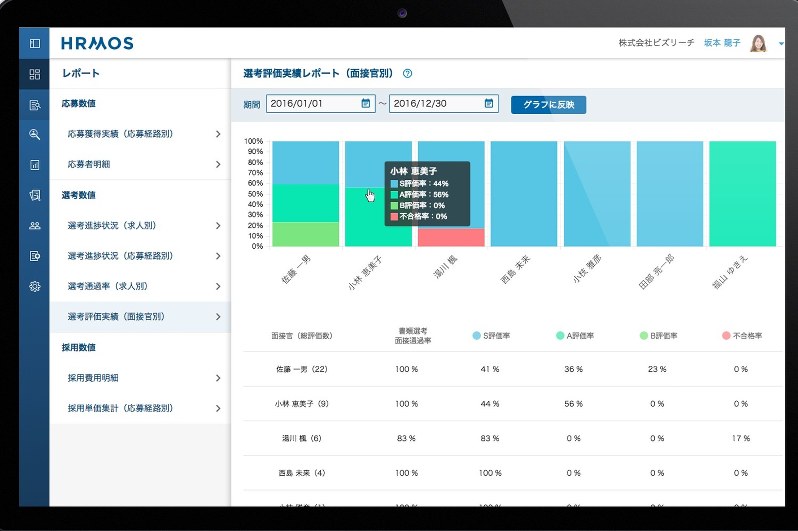Image resolution: width=798 pixels, height=531 pixels.
Task: Open the account dropdown arrow next to avatar
Action: pyautogui.click(x=782, y=44)
